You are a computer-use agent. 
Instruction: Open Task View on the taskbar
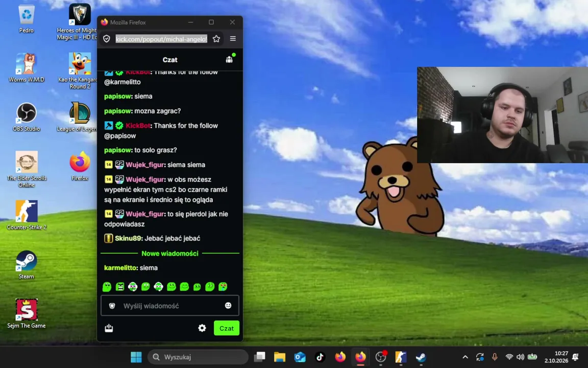point(259,357)
